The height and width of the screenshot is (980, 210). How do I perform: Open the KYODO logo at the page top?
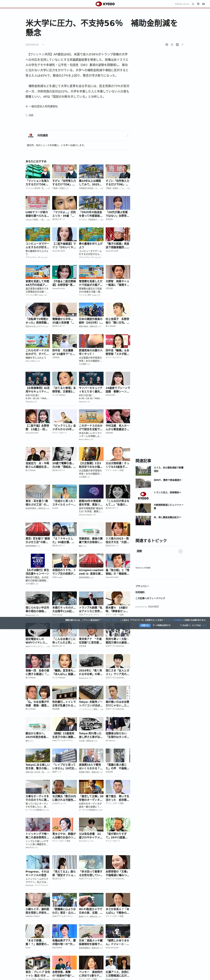click(x=105, y=4)
